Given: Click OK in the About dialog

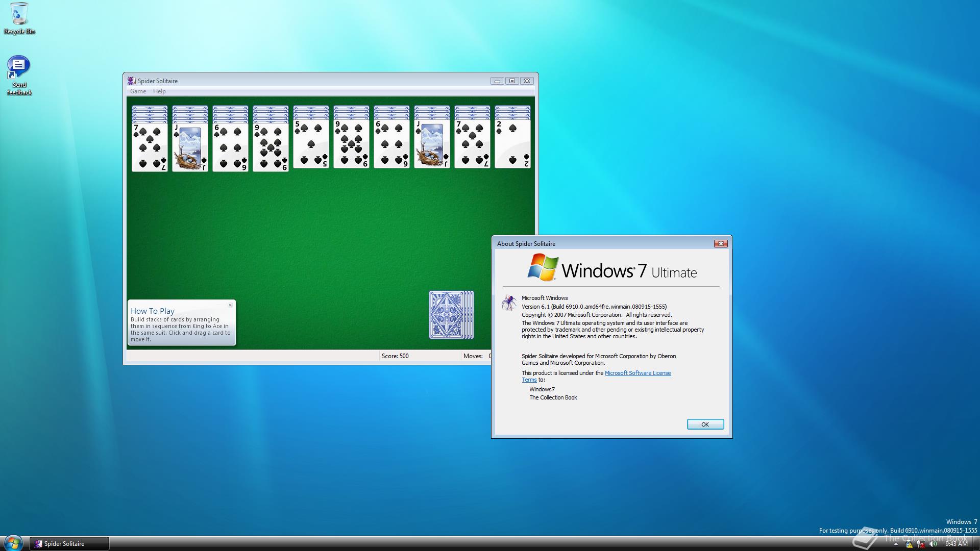Looking at the screenshot, I should [705, 424].
